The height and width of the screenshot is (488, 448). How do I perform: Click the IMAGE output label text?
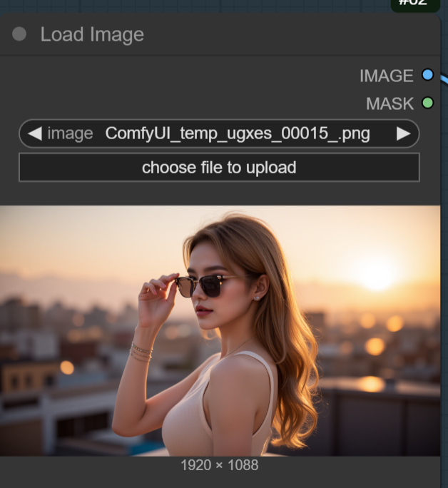pos(386,76)
